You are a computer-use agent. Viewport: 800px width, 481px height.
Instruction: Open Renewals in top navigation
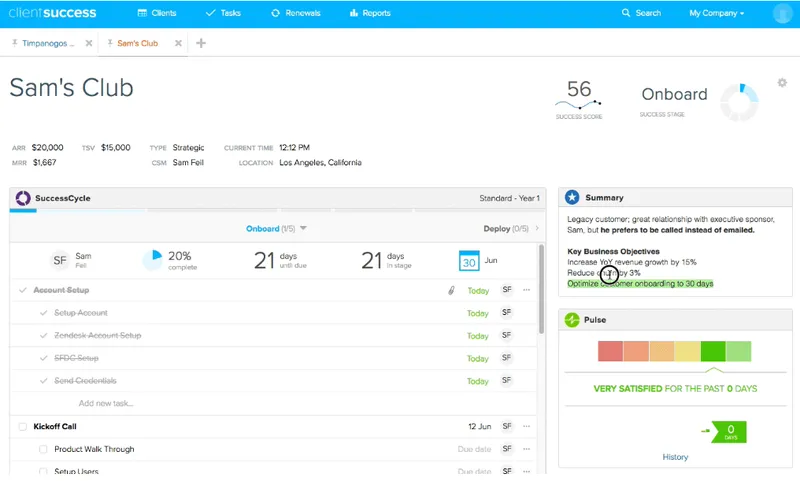click(x=295, y=13)
